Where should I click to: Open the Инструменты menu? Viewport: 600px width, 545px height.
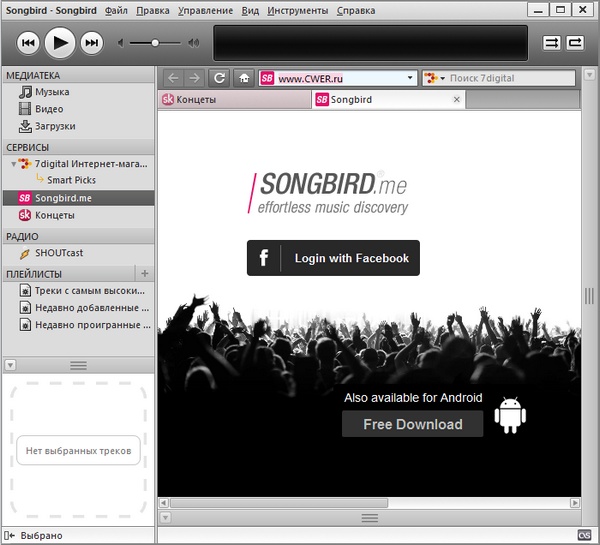pos(297,11)
